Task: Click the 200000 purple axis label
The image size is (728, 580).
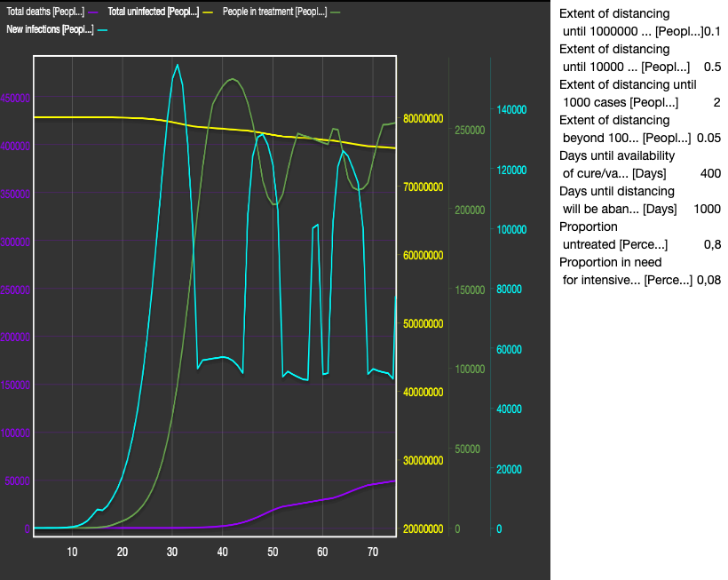Action: tap(15, 338)
